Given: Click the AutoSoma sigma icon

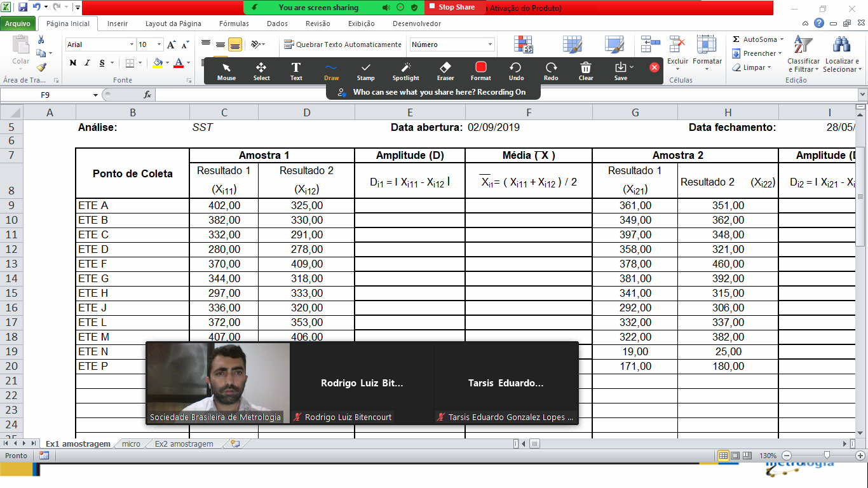Looking at the screenshot, I should point(736,39).
